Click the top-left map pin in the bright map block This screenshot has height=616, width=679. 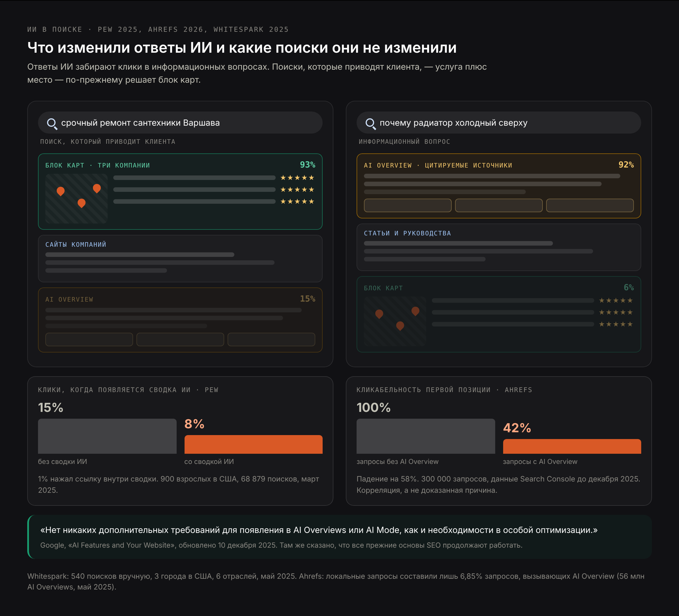pos(61,191)
